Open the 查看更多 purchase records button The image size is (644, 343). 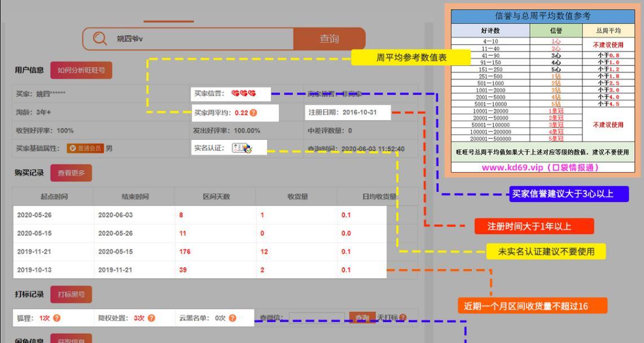[71, 173]
